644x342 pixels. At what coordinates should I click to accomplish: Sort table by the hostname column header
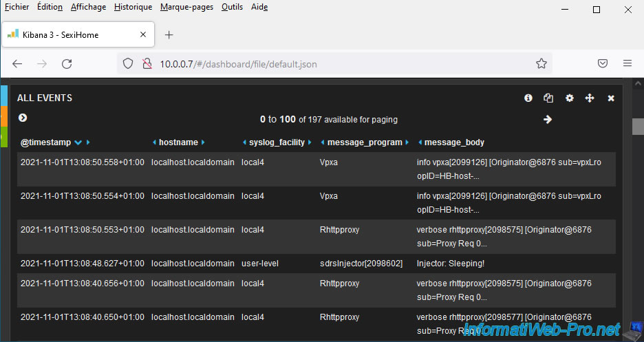[x=178, y=142]
